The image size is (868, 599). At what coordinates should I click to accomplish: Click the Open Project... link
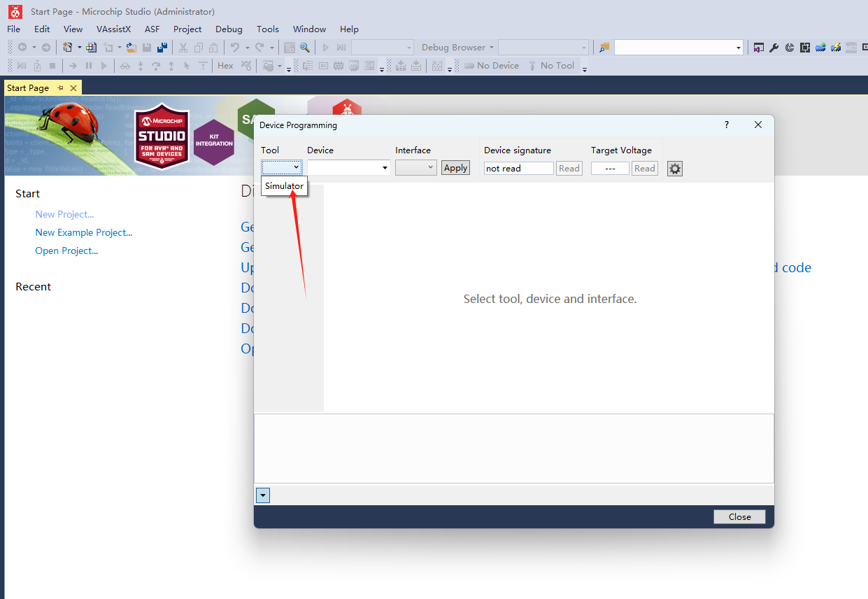click(66, 251)
